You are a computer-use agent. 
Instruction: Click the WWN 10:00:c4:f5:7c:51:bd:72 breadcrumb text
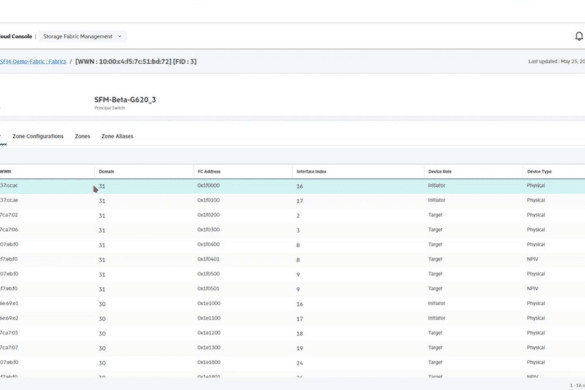point(136,62)
